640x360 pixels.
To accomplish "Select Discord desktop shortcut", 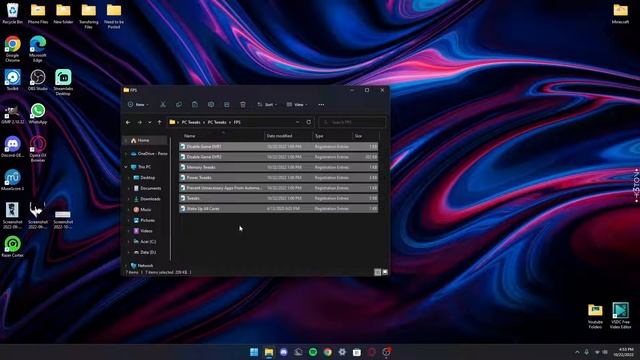I will pos(13,147).
